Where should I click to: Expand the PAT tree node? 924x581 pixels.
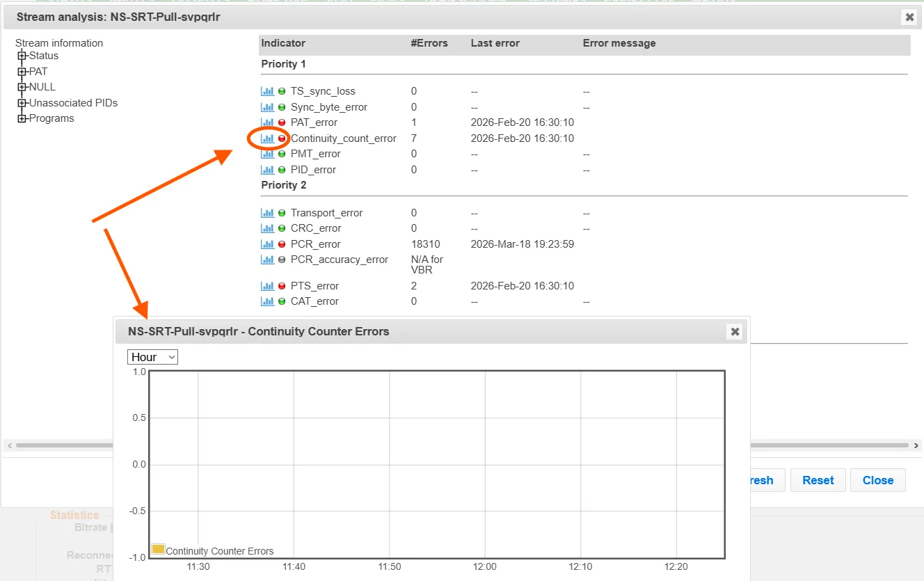pos(22,72)
